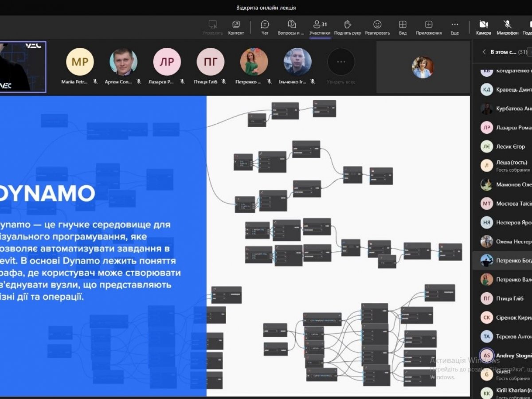Select Курбатова Ан... in the participants list
This screenshot has width=532, height=399.
[502, 109]
